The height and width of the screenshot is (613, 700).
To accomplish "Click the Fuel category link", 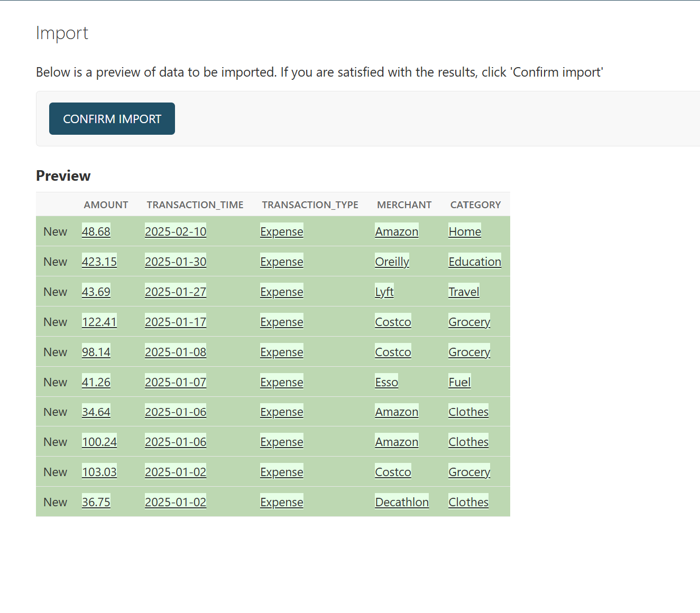I will (x=459, y=382).
